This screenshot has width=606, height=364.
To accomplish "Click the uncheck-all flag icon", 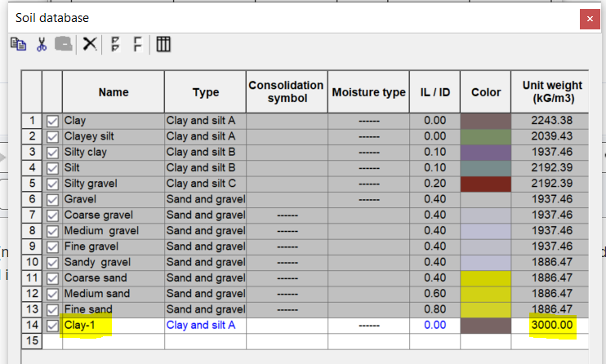I will tap(137, 44).
